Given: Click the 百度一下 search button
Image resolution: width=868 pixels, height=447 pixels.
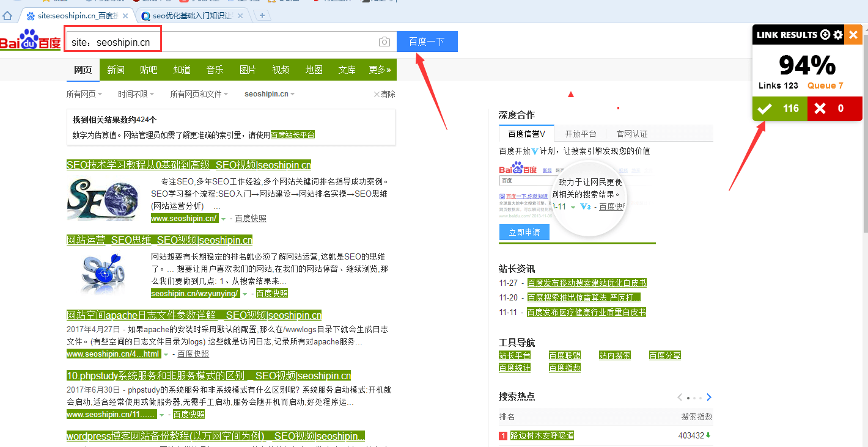Looking at the screenshot, I should (427, 42).
